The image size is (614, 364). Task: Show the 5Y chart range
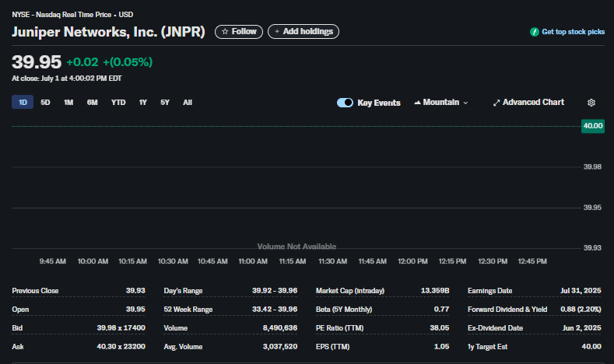[165, 103]
